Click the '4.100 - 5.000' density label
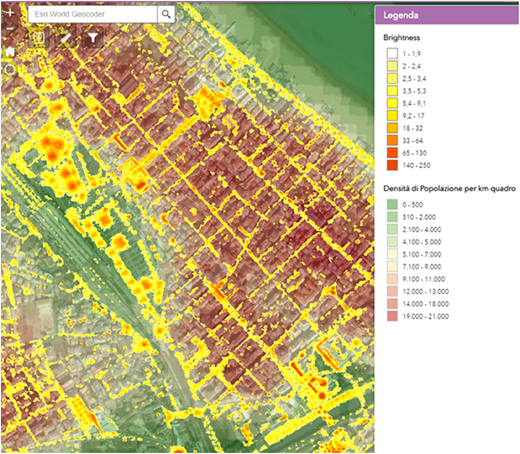 pos(422,242)
